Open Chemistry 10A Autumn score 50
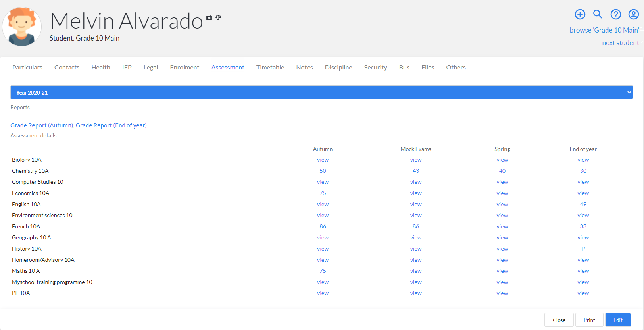Screen dimensions: 644x330 click(x=323, y=171)
